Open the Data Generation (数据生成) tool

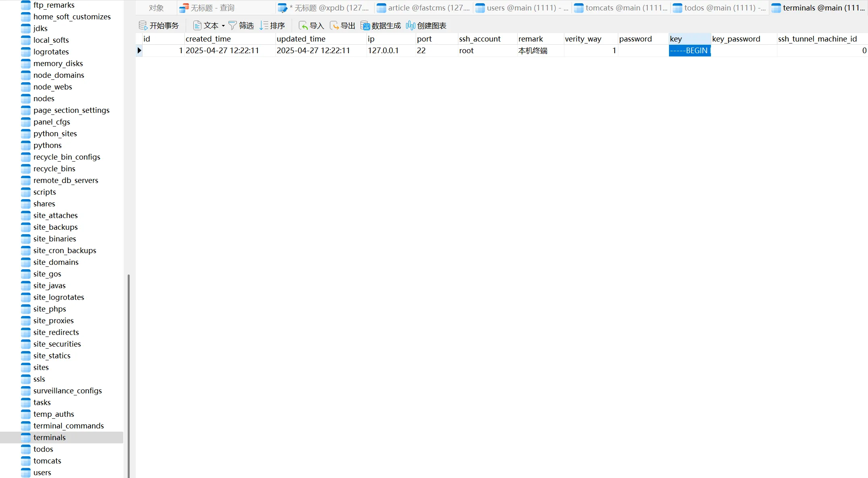tap(365, 25)
